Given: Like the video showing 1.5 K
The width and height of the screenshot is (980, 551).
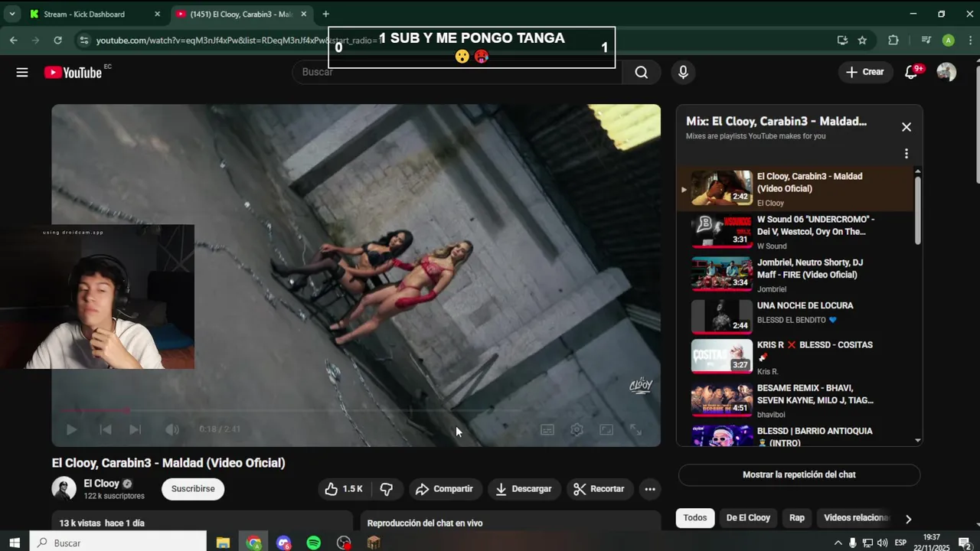Looking at the screenshot, I should [x=343, y=489].
